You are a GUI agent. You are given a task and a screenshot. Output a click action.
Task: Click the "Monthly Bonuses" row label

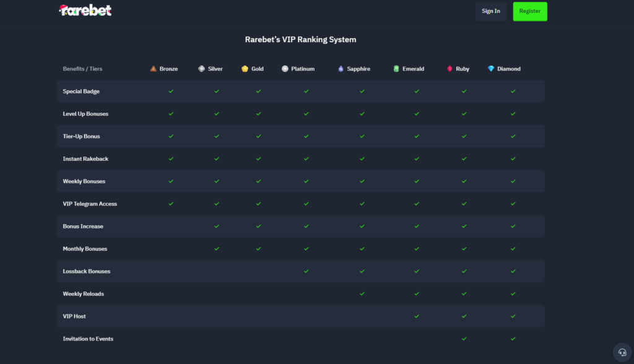click(85, 249)
